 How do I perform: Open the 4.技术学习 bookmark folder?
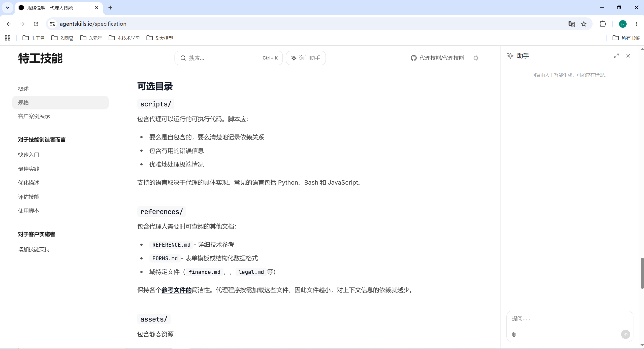[x=124, y=38]
